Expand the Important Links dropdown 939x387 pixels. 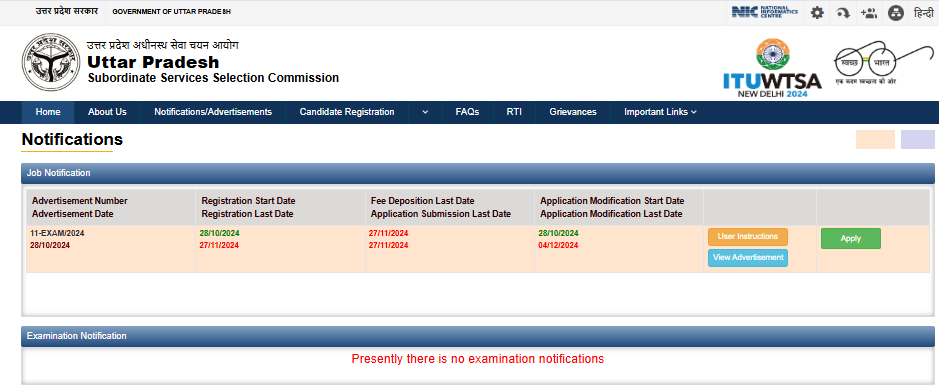click(660, 112)
